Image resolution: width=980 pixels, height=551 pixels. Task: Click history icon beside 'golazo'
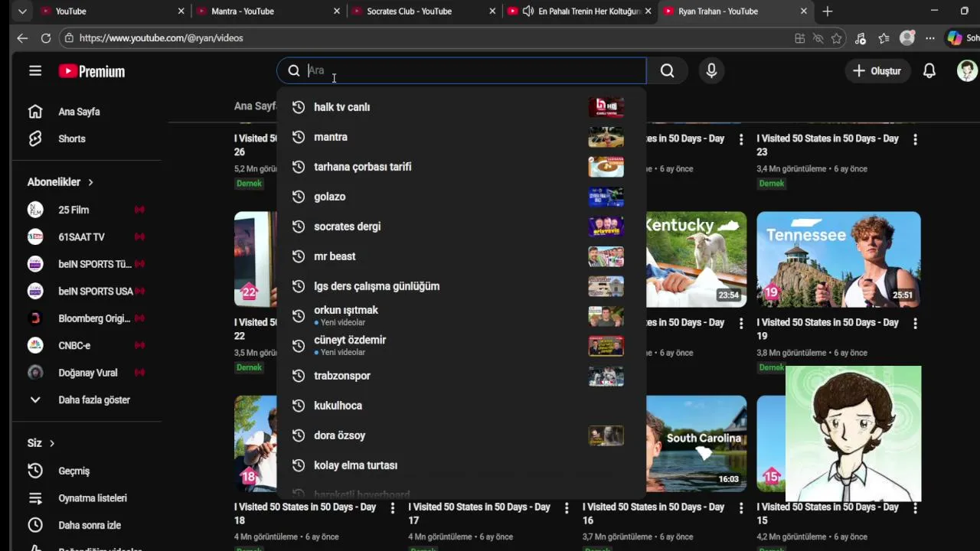299,197
